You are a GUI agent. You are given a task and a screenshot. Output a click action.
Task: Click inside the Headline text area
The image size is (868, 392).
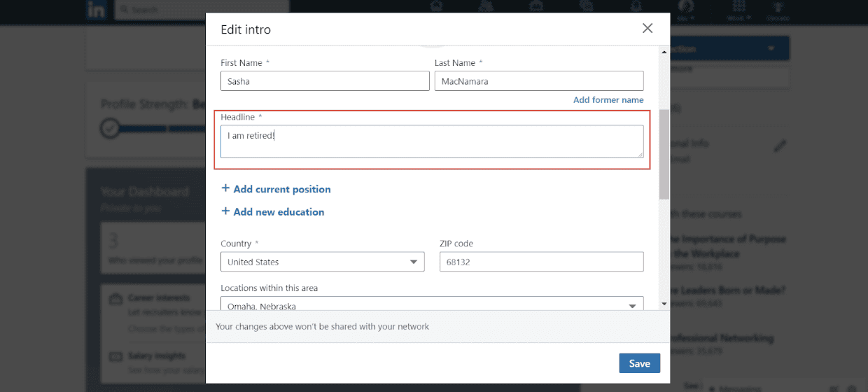point(432,141)
